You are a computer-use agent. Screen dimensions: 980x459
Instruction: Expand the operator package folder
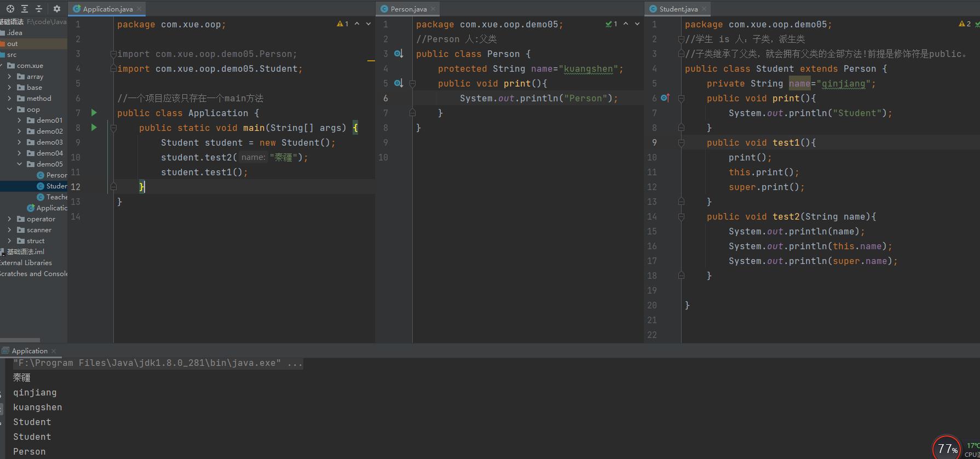tap(10, 219)
